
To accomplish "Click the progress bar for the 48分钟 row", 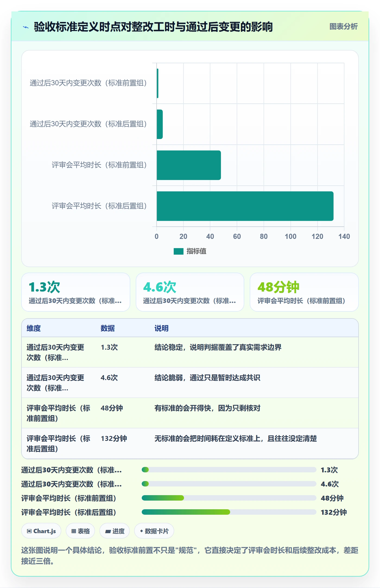I will click(x=229, y=498).
